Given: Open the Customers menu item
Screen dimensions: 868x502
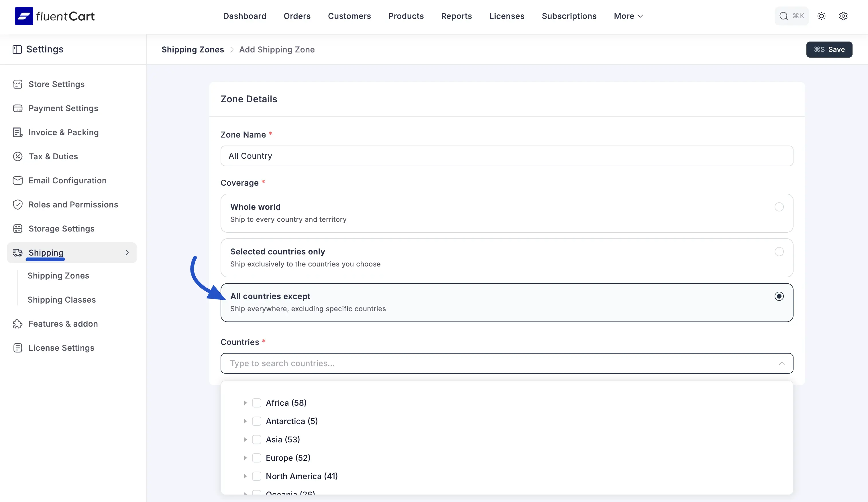Looking at the screenshot, I should (349, 16).
